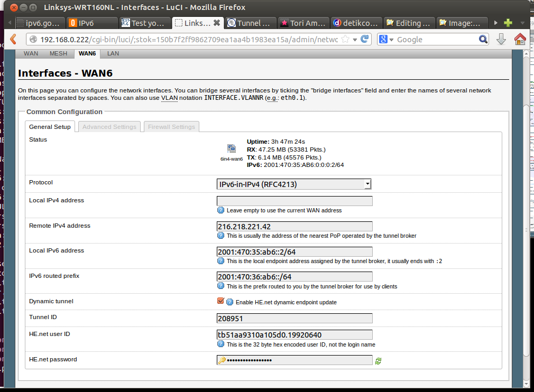This screenshot has height=392, width=534.
Task: Click the search magnifier icon
Action: coord(483,40)
